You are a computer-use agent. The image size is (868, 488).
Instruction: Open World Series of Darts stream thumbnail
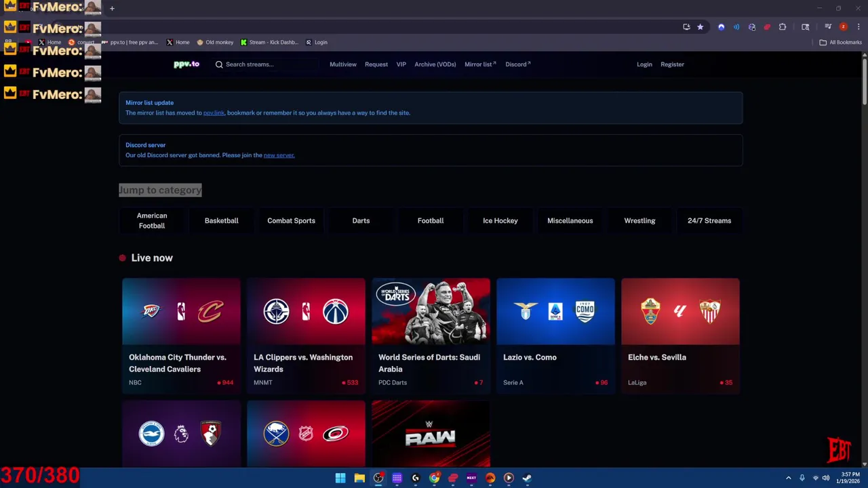431,311
